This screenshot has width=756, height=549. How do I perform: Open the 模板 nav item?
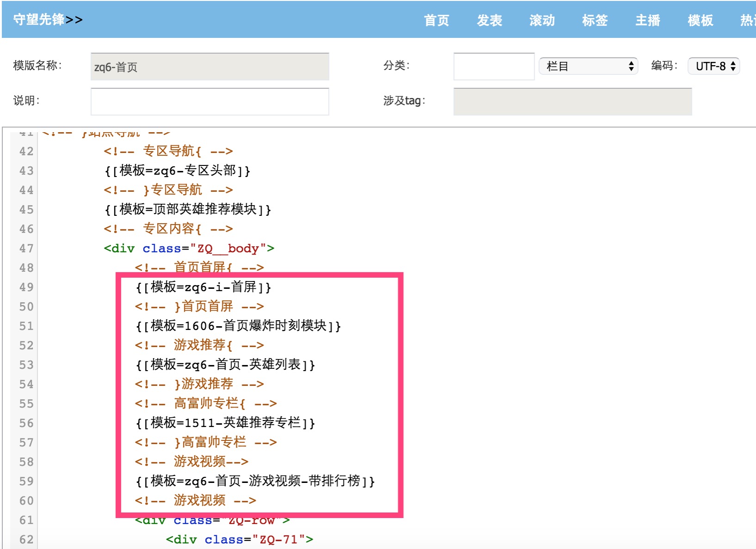pyautogui.click(x=700, y=20)
